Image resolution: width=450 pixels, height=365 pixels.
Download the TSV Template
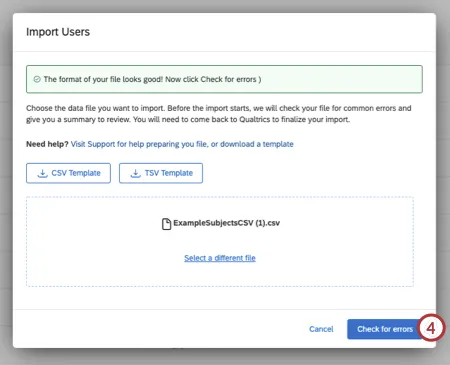coord(161,173)
